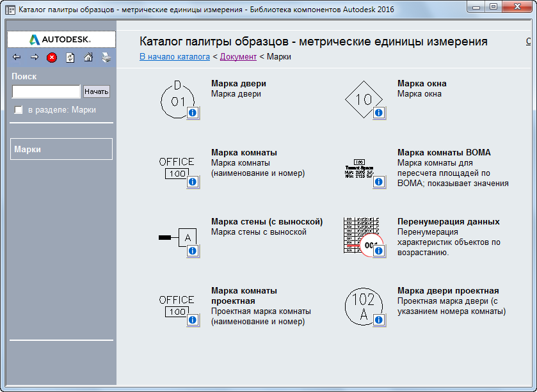
Task: Select the Марка комнаты проектная thumbnail
Action: tap(177, 306)
